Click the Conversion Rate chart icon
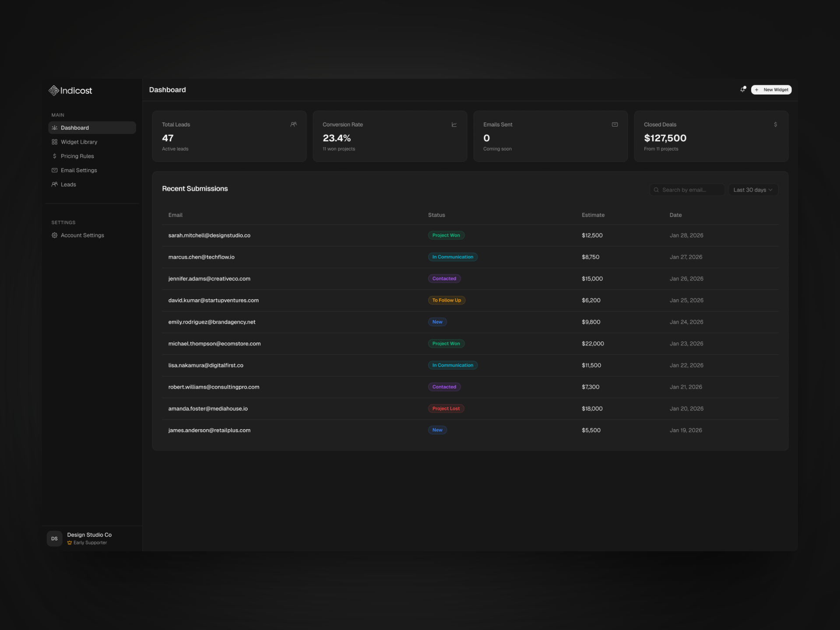Image resolution: width=840 pixels, height=630 pixels. (x=454, y=125)
